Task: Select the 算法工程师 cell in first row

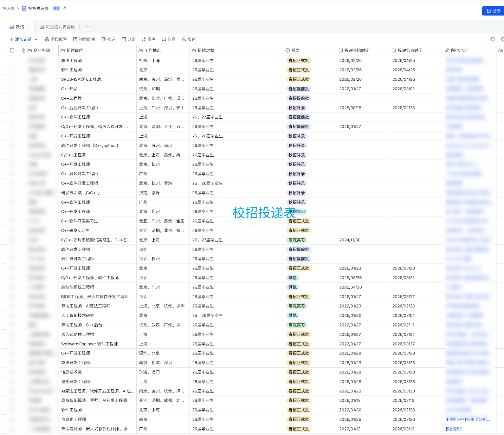Action: pos(71,60)
